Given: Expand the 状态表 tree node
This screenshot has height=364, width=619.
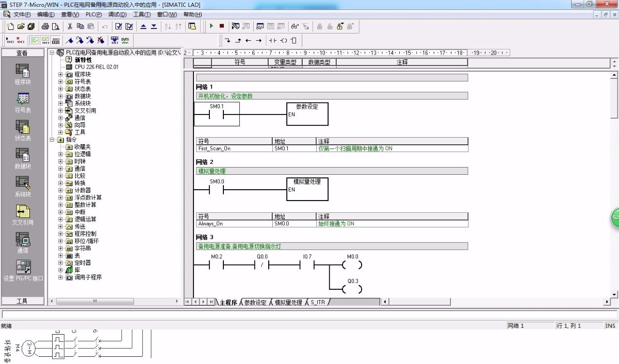Looking at the screenshot, I should coord(60,89).
